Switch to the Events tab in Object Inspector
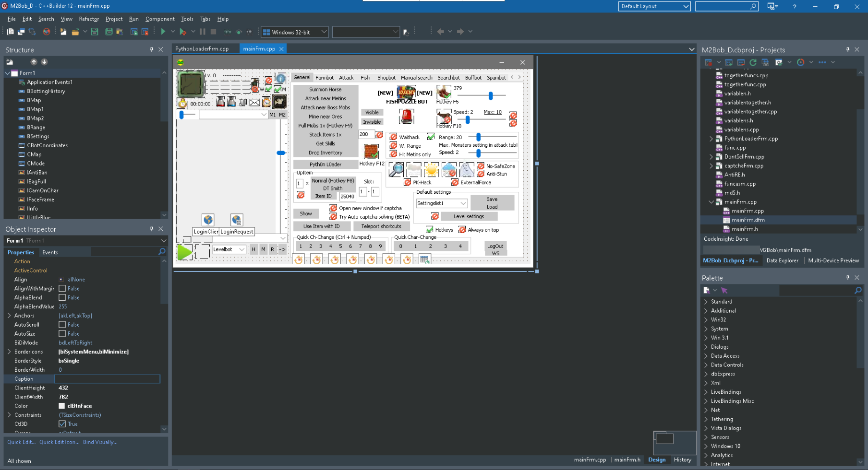868x470 pixels. (50, 252)
